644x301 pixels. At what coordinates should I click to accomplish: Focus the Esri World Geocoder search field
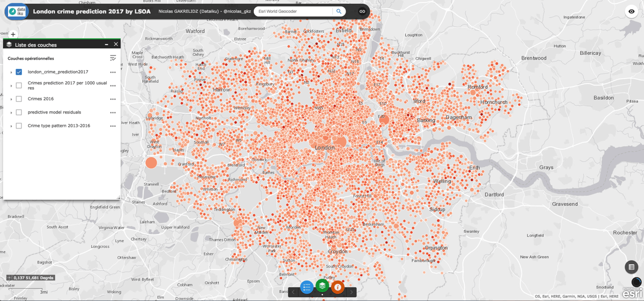pos(294,11)
